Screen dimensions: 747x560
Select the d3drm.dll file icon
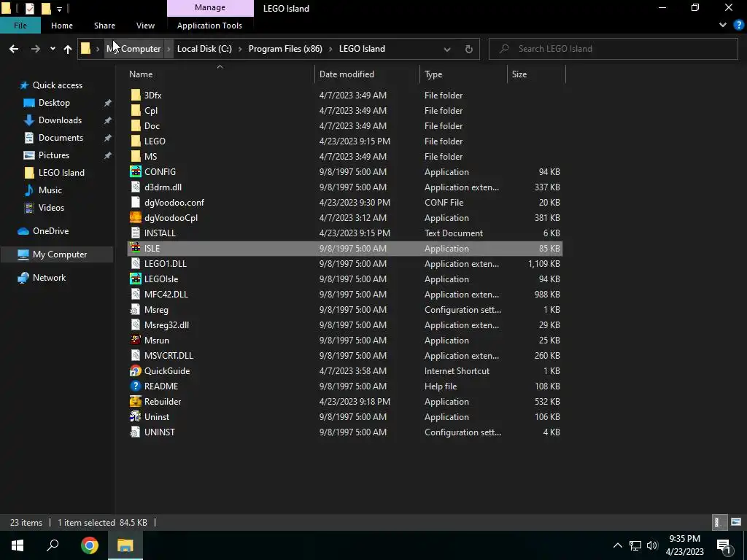click(x=136, y=187)
